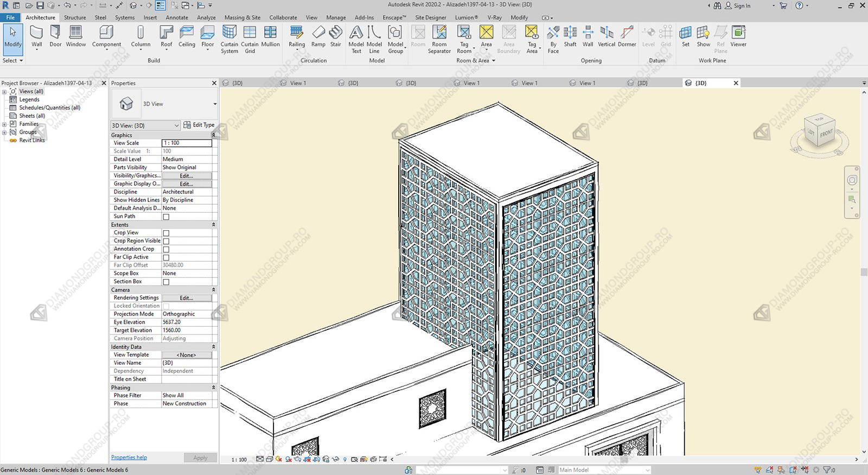Choose the Curtain System tool
The image size is (868, 475).
click(229, 39)
